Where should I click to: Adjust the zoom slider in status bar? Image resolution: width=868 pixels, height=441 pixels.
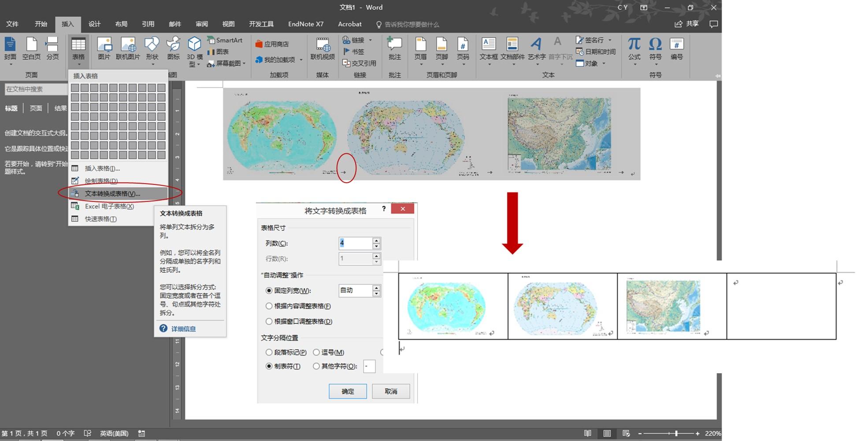coord(676,434)
